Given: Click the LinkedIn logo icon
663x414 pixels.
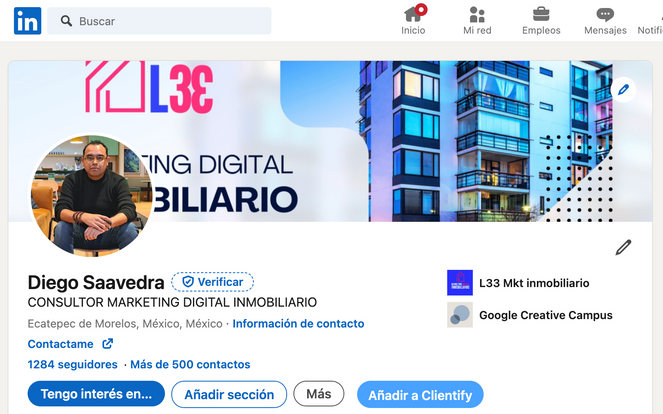Looking at the screenshot, I should pos(27,21).
